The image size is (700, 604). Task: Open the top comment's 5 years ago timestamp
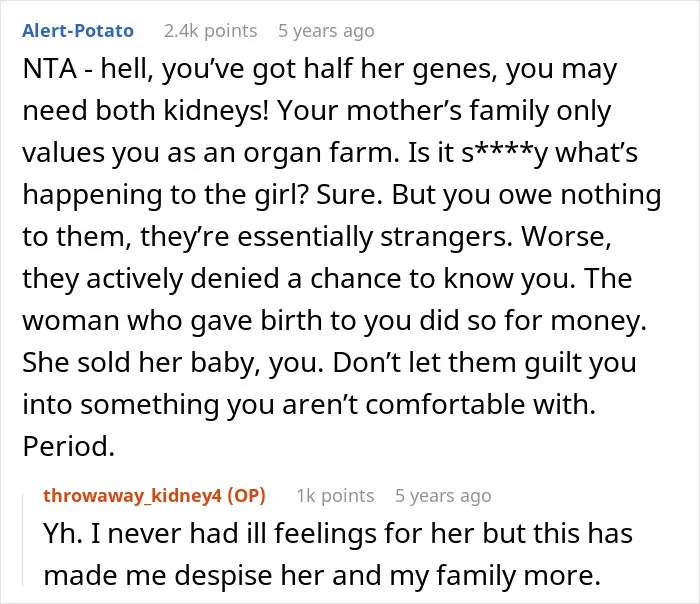(x=326, y=31)
